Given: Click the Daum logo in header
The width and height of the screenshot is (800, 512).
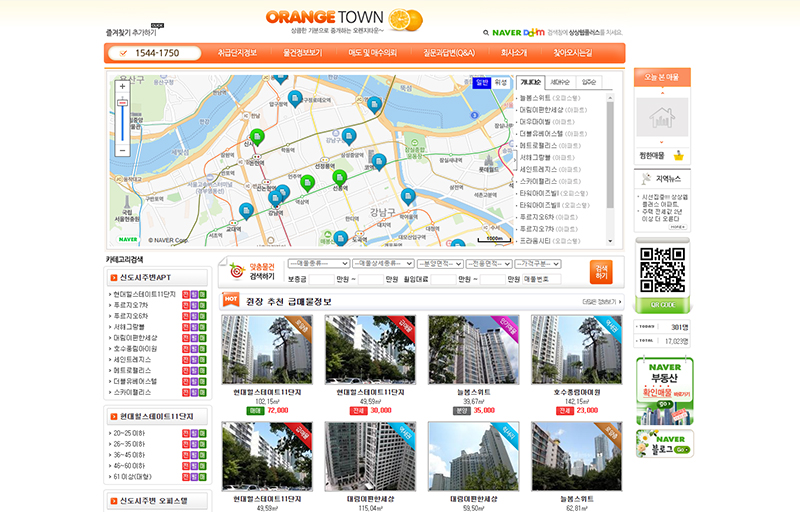Looking at the screenshot, I should click(534, 33).
